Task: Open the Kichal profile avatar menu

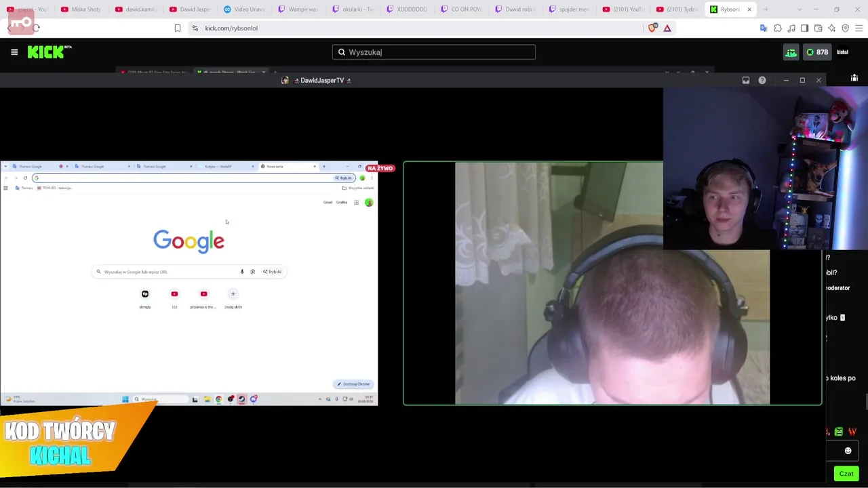Action: (x=843, y=52)
